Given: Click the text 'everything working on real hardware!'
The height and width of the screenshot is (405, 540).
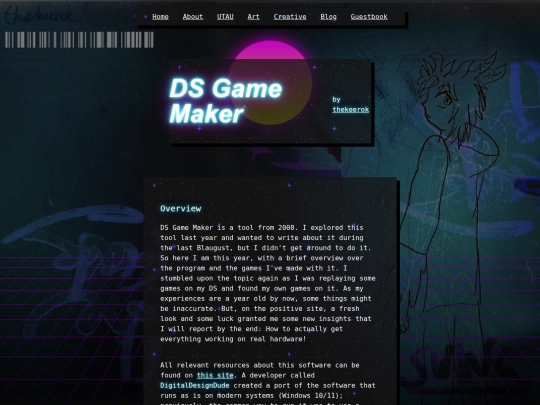Looking at the screenshot, I should click(233, 339).
